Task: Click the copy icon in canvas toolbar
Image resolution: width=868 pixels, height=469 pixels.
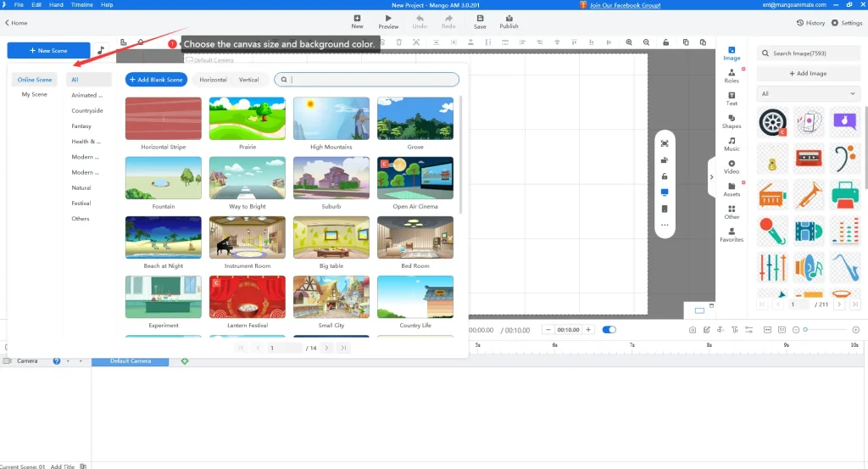Action: [x=686, y=42]
